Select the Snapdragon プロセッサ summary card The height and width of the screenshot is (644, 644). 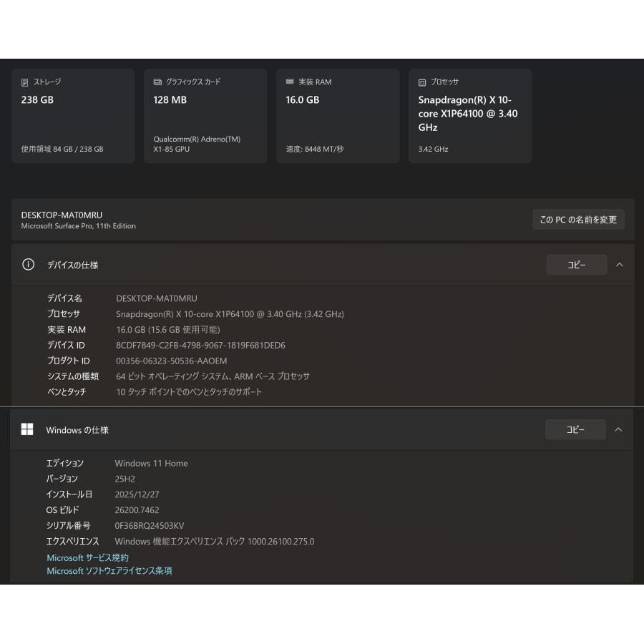pos(470,116)
